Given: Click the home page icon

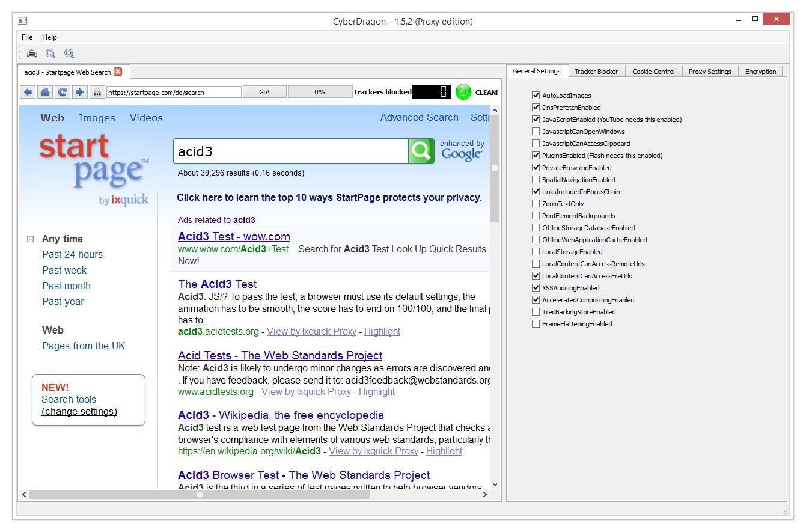Looking at the screenshot, I should coord(44,92).
